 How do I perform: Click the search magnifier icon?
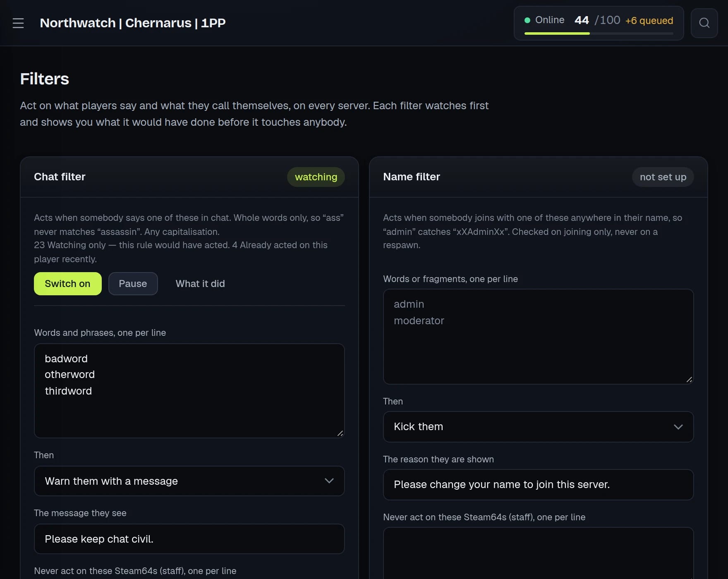click(704, 23)
